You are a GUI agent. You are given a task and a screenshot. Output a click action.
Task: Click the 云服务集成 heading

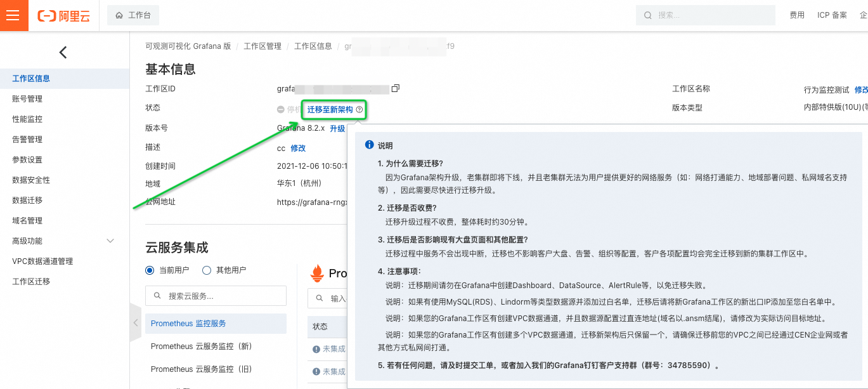pos(177,247)
